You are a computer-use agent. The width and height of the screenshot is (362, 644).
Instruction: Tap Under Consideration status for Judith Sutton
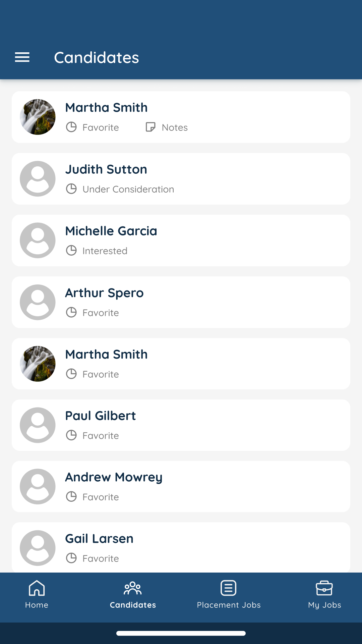click(128, 189)
